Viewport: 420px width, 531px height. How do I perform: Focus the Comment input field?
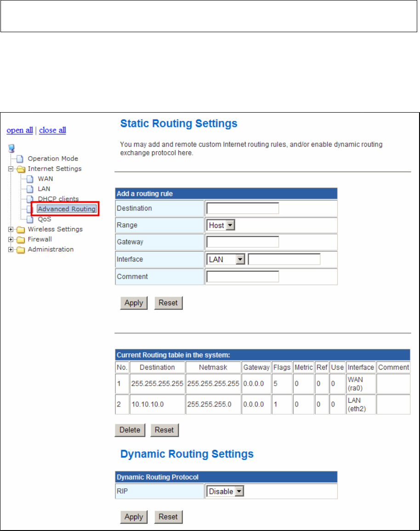tap(243, 277)
